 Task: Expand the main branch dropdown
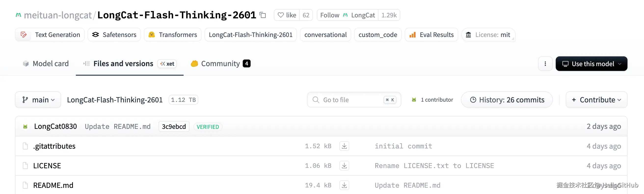(x=38, y=100)
